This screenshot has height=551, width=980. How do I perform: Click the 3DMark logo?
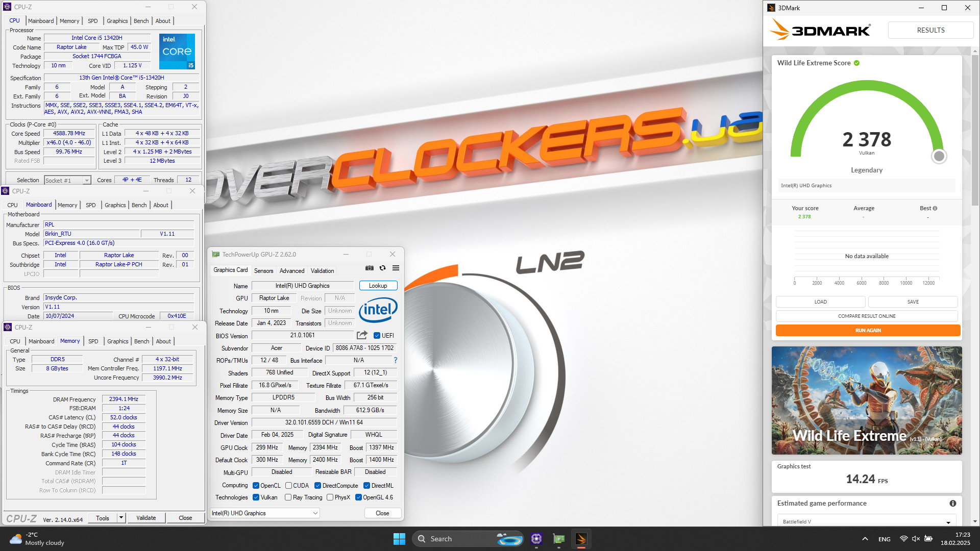coord(820,30)
